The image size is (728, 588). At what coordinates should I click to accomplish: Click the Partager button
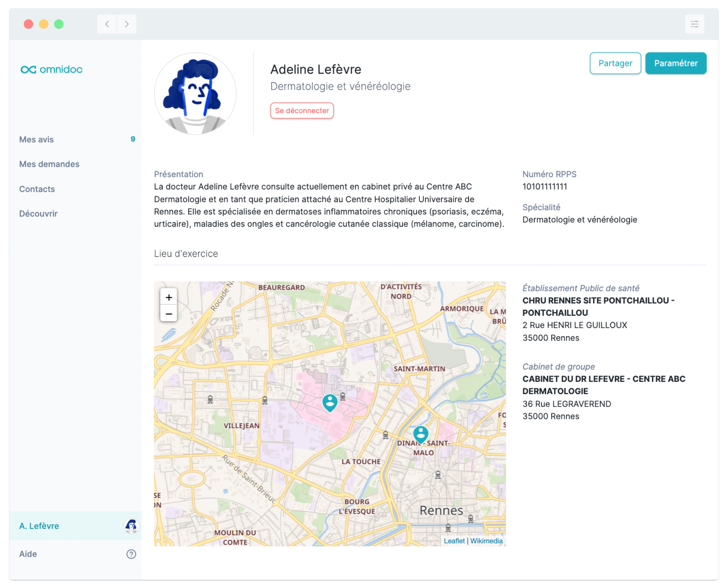click(x=615, y=63)
